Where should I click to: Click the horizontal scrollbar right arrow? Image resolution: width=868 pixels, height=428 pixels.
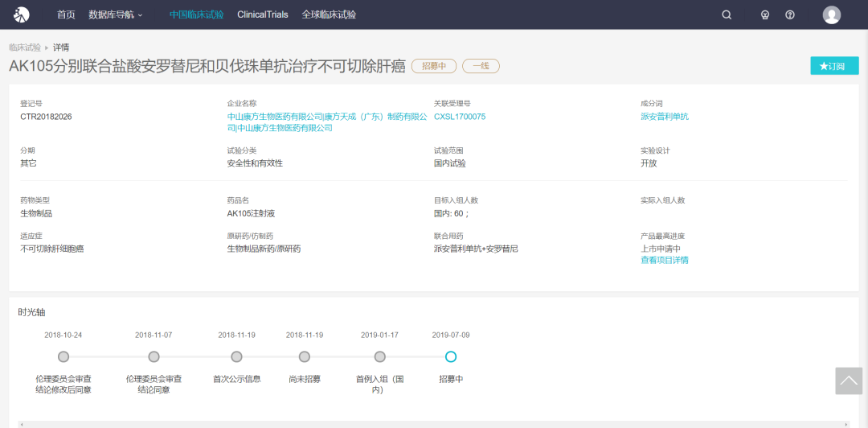tap(846, 424)
